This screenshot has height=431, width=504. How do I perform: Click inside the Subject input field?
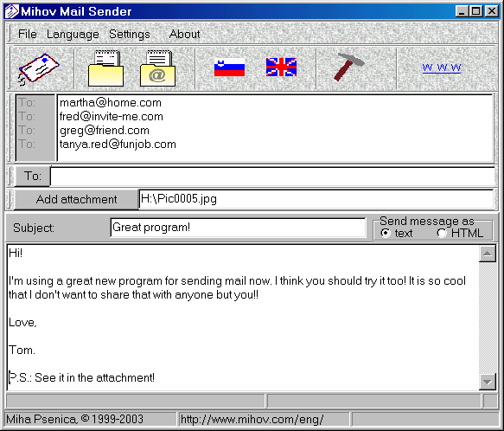238,228
